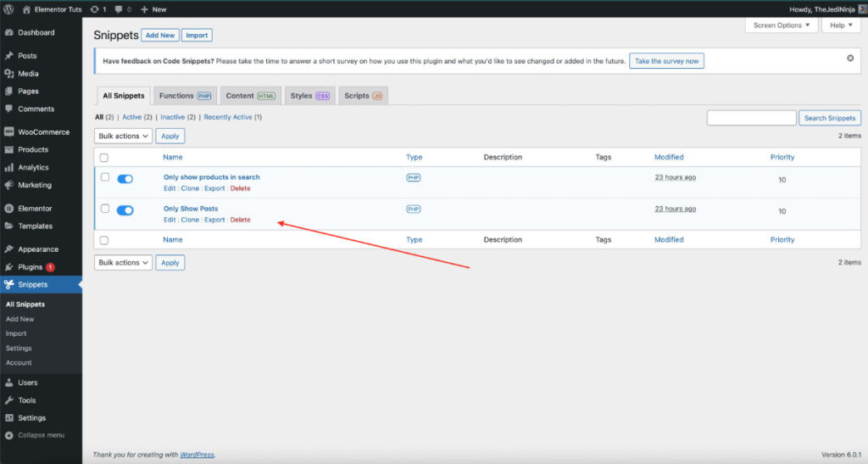Open the Settings sidebar icon
This screenshot has height=464, width=868.
(8, 418)
